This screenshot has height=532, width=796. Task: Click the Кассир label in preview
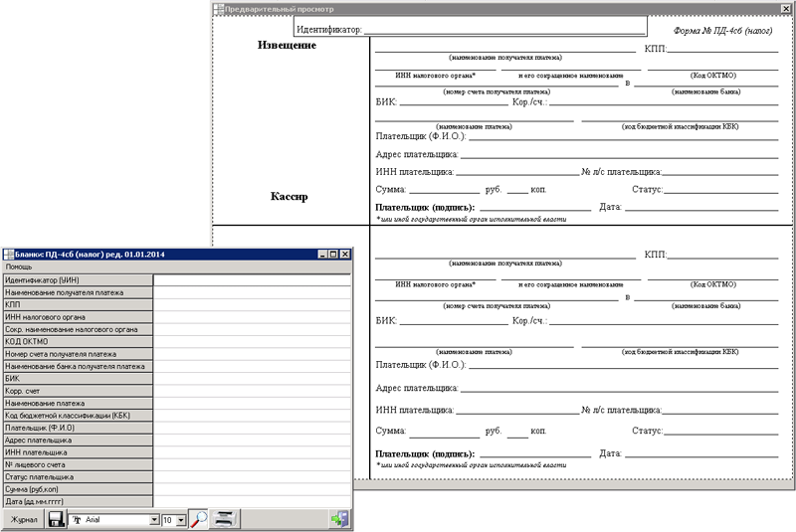pos(289,196)
